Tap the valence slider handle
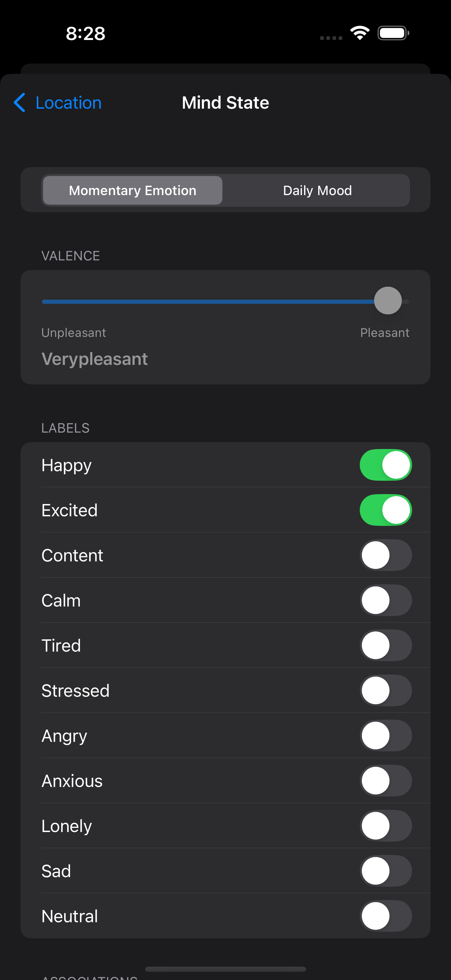The height and width of the screenshot is (980, 451). tap(387, 301)
